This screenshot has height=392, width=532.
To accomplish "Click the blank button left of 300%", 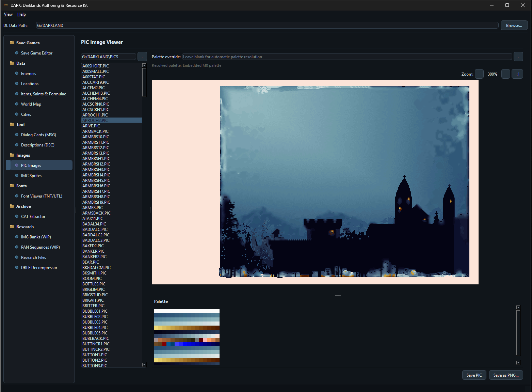I will tap(479, 74).
